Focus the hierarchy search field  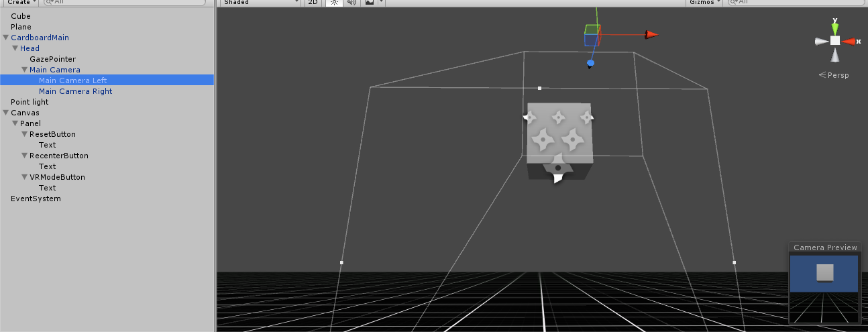(124, 2)
